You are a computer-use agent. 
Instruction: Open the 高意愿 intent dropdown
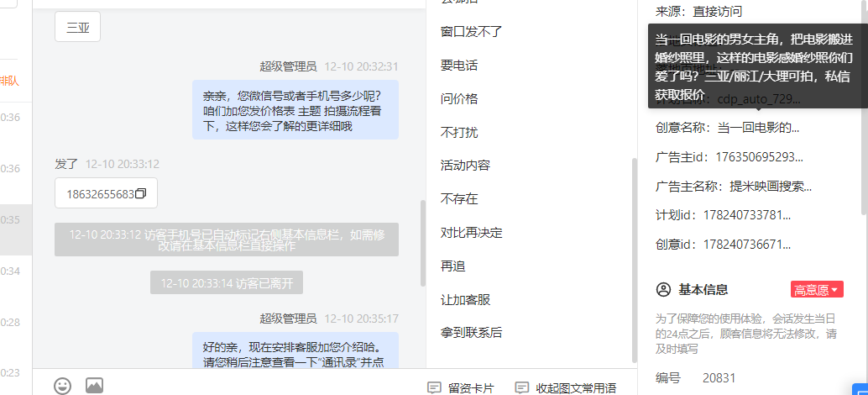tap(817, 290)
